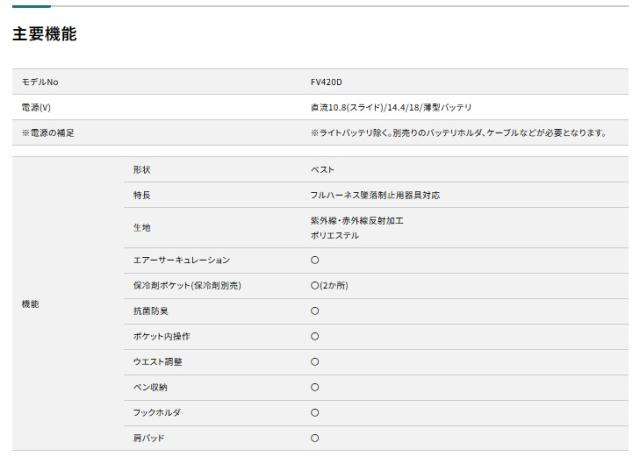Click the circle mark in ウエスト調整 row
Image resolution: width=640 pixels, height=457 pixels.
pyautogui.click(x=315, y=362)
